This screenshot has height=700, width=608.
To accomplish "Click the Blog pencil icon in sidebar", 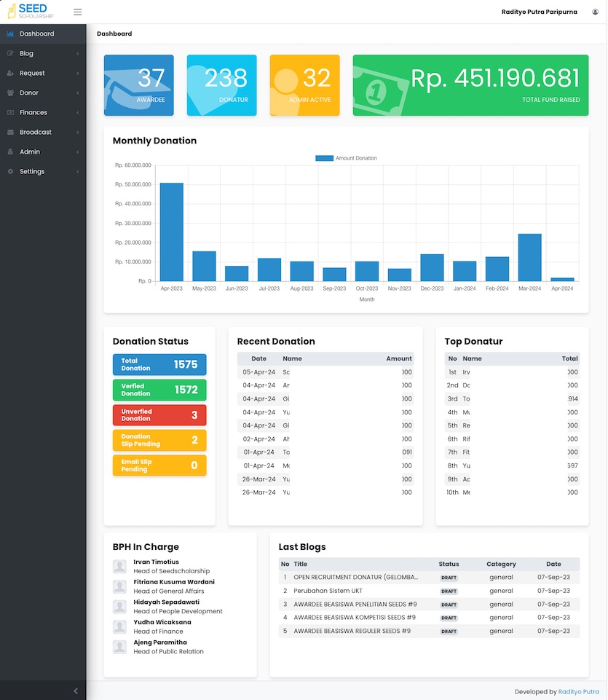I will pos(10,52).
